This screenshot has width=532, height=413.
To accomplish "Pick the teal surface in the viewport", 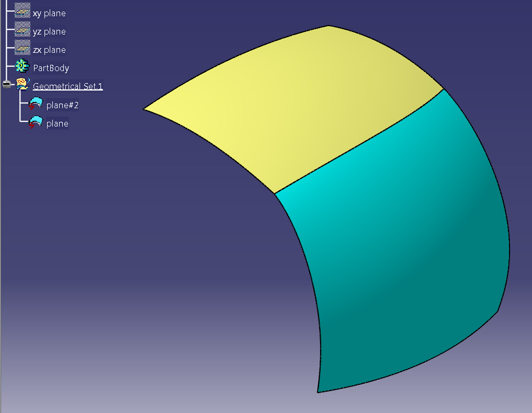I will [408, 246].
